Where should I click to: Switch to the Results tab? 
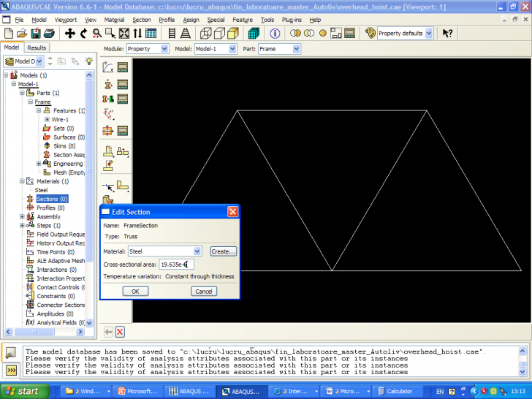click(x=37, y=47)
